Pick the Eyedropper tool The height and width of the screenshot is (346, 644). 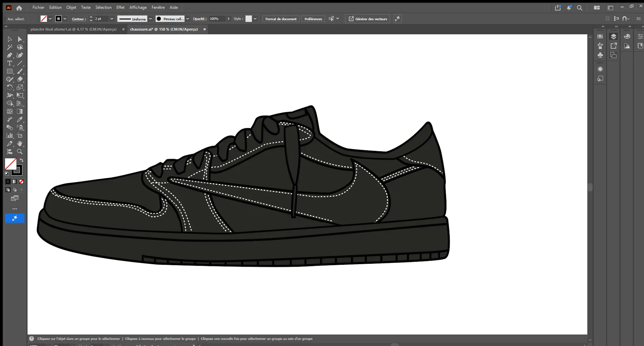click(20, 120)
